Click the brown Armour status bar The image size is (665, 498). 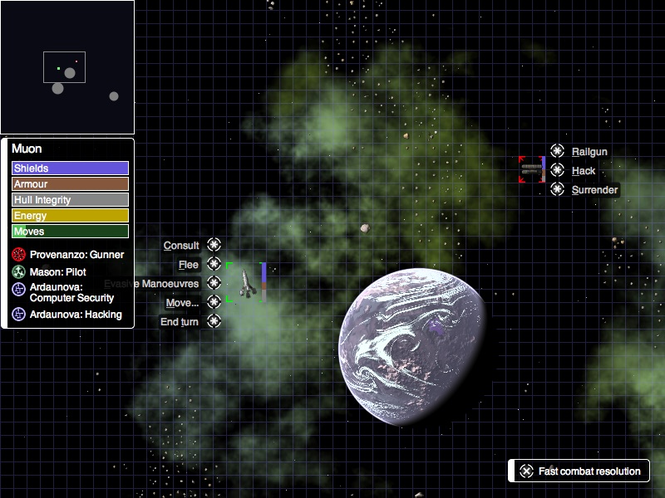click(70, 184)
